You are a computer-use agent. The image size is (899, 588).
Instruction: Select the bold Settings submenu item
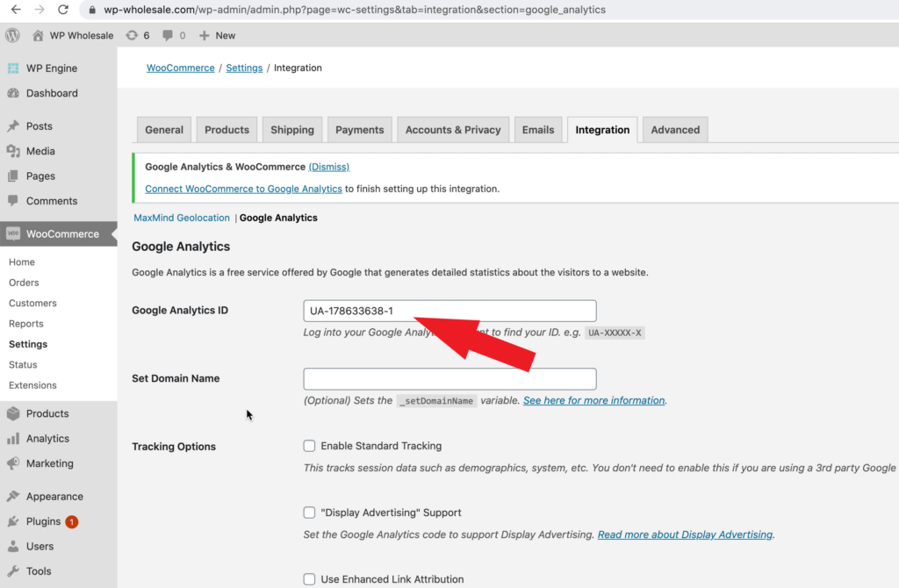tap(28, 344)
